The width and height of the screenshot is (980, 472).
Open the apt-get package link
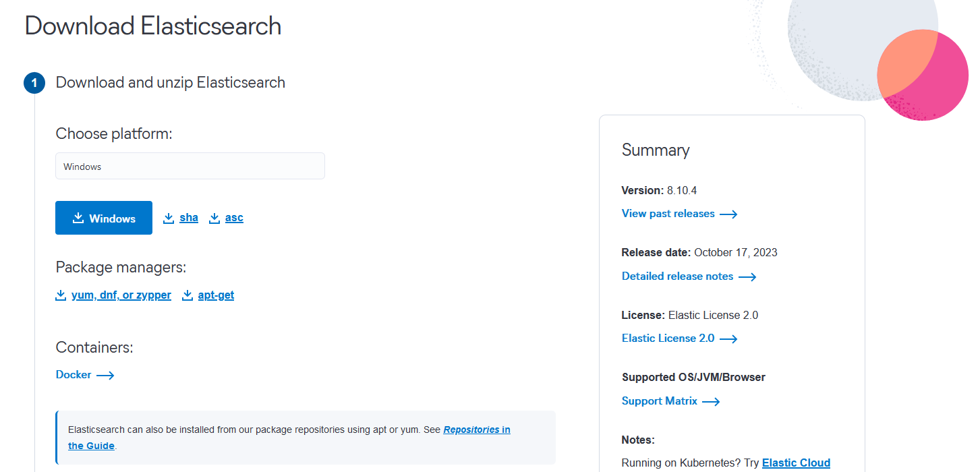tap(216, 295)
